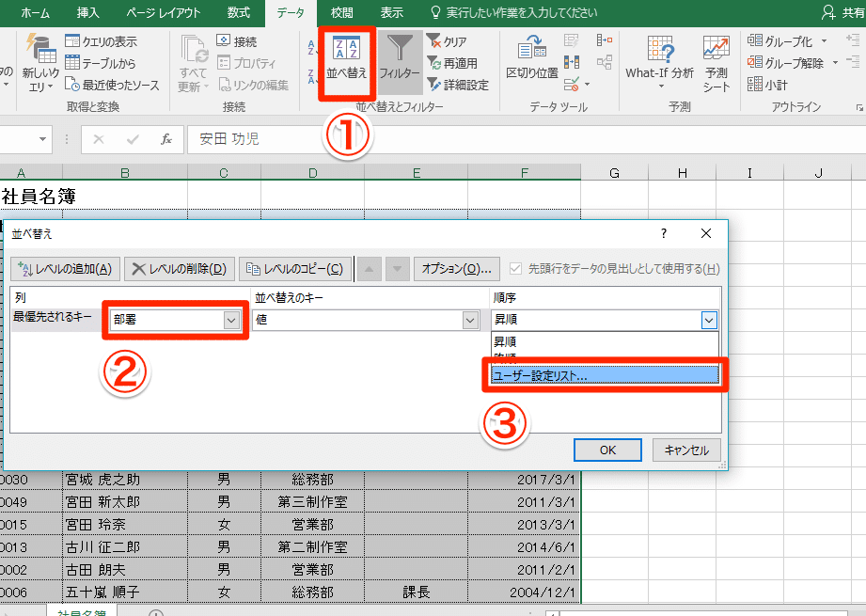This screenshot has height=616, width=866.
Task: Expand the 部署 column key dropdown
Action: (231, 320)
